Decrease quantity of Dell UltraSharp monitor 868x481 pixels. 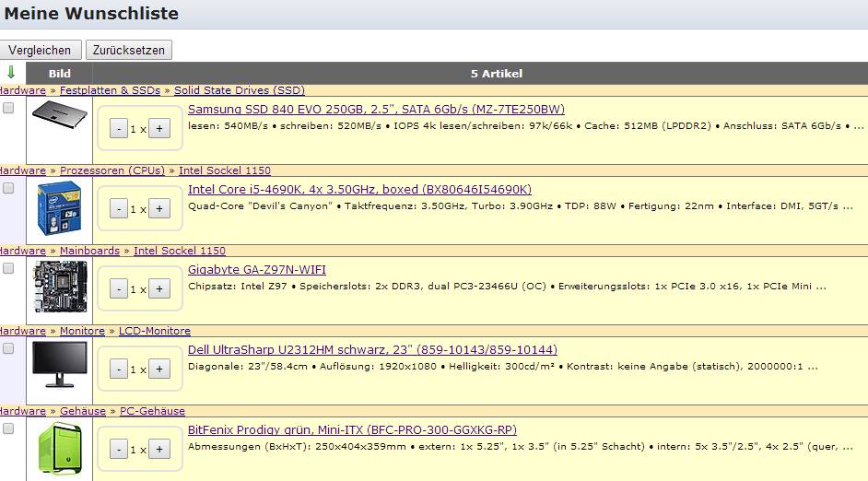pos(118,370)
